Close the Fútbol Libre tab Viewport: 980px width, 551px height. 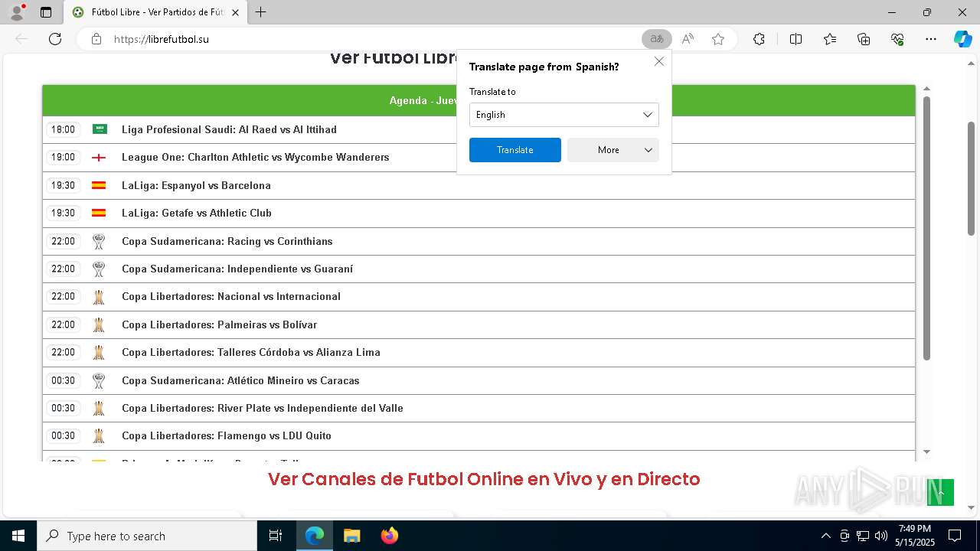(236, 12)
